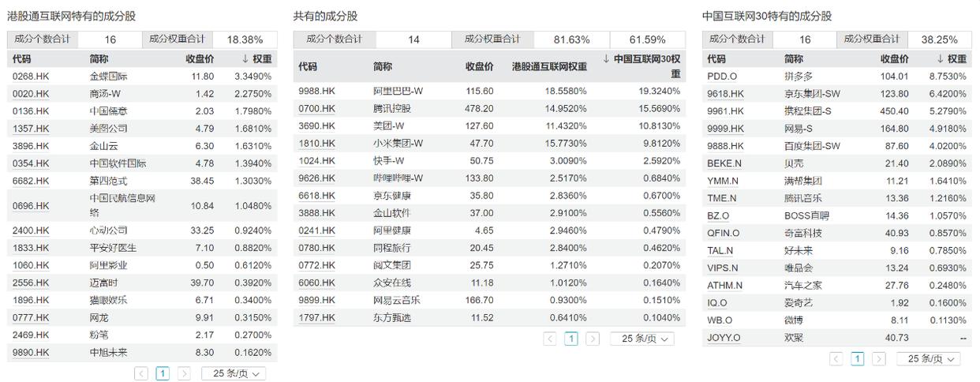The height and width of the screenshot is (382, 980).
Task: Open stock code 1833.HK
Action: click(x=31, y=248)
